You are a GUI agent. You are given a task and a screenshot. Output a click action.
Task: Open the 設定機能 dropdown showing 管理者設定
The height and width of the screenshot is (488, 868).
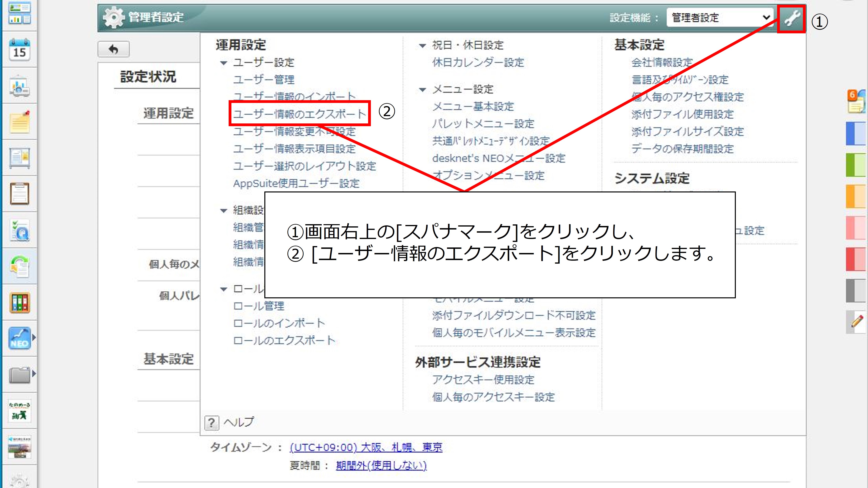click(x=720, y=18)
